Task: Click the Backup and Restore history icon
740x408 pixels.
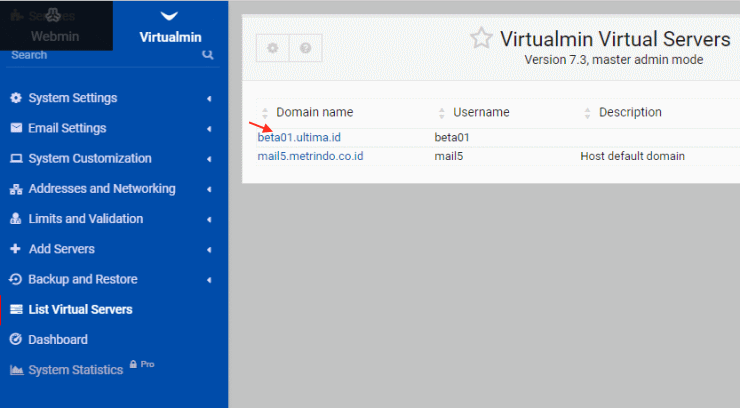Action: coord(16,279)
